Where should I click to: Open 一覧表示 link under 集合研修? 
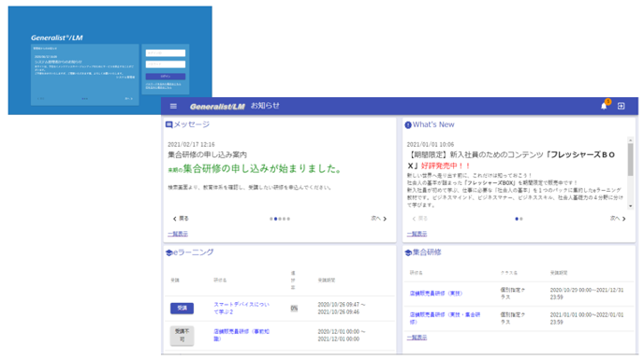(x=417, y=338)
